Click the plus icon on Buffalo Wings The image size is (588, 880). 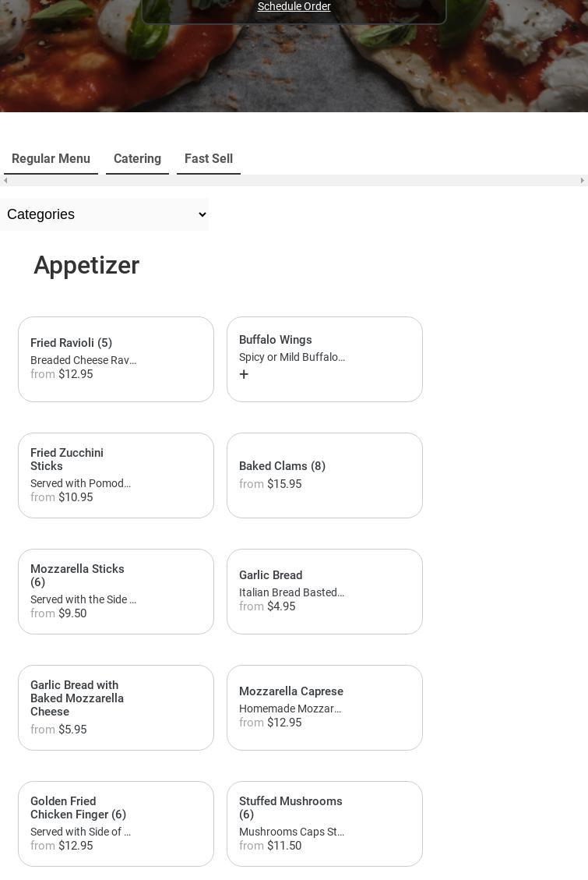pyautogui.click(x=244, y=375)
